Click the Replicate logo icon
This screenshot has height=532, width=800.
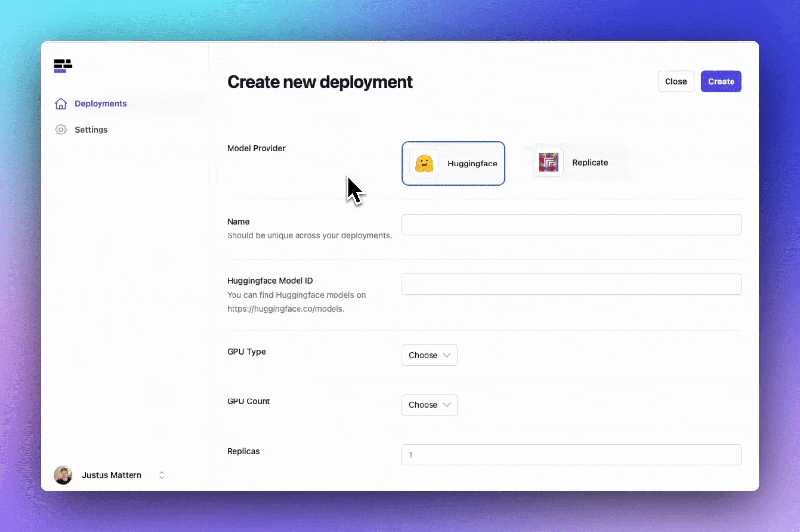[x=548, y=163]
